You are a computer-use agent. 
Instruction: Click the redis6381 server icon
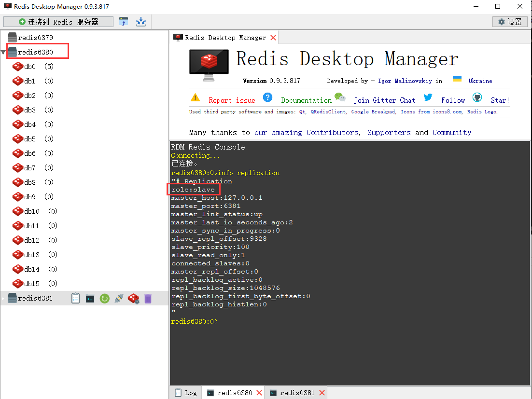[x=12, y=298]
